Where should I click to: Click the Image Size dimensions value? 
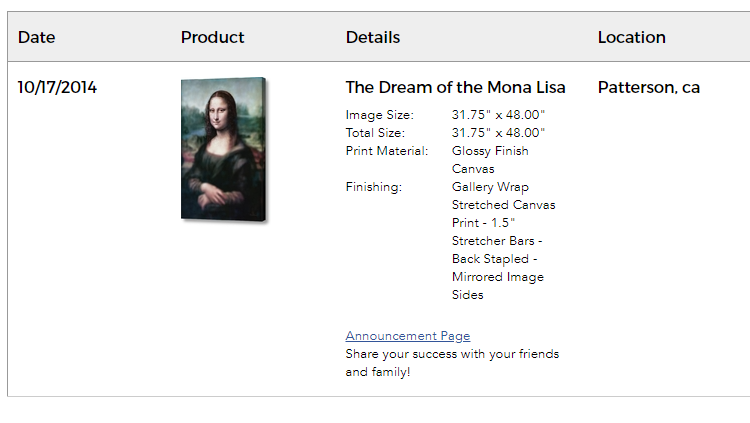(498, 115)
